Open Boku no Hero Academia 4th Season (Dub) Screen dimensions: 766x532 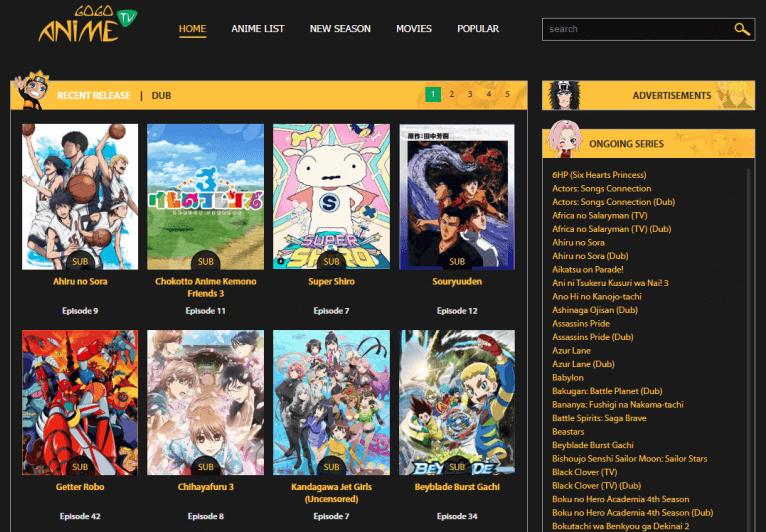coord(633,513)
